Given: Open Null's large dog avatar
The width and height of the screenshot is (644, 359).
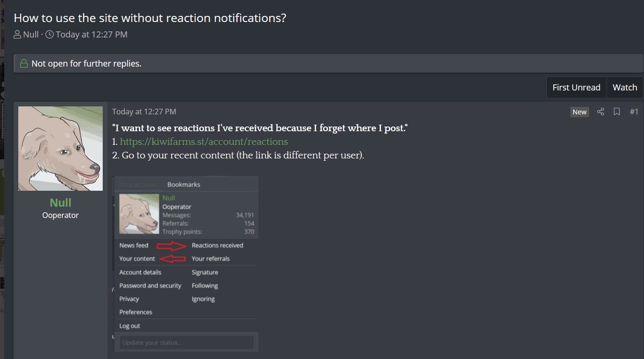Looking at the screenshot, I should (x=61, y=149).
